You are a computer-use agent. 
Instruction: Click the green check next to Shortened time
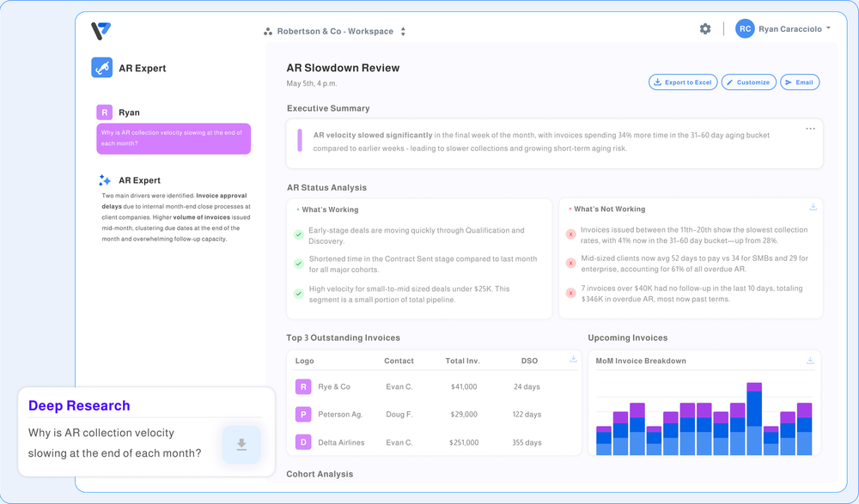tap(299, 264)
